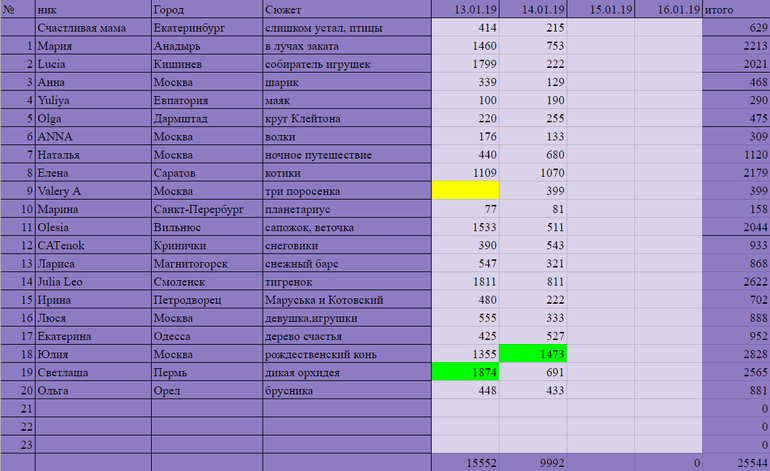Select the "Счастливая мама" nickname cell

(92, 27)
